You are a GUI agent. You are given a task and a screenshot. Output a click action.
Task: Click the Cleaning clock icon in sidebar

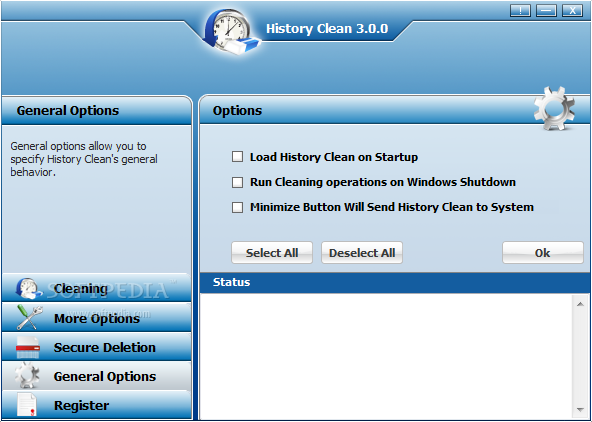pyautogui.click(x=28, y=288)
